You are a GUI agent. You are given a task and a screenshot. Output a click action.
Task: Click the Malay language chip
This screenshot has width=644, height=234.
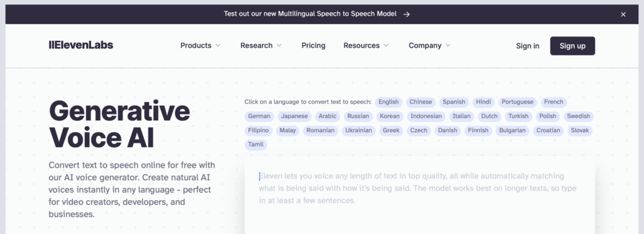pos(287,131)
